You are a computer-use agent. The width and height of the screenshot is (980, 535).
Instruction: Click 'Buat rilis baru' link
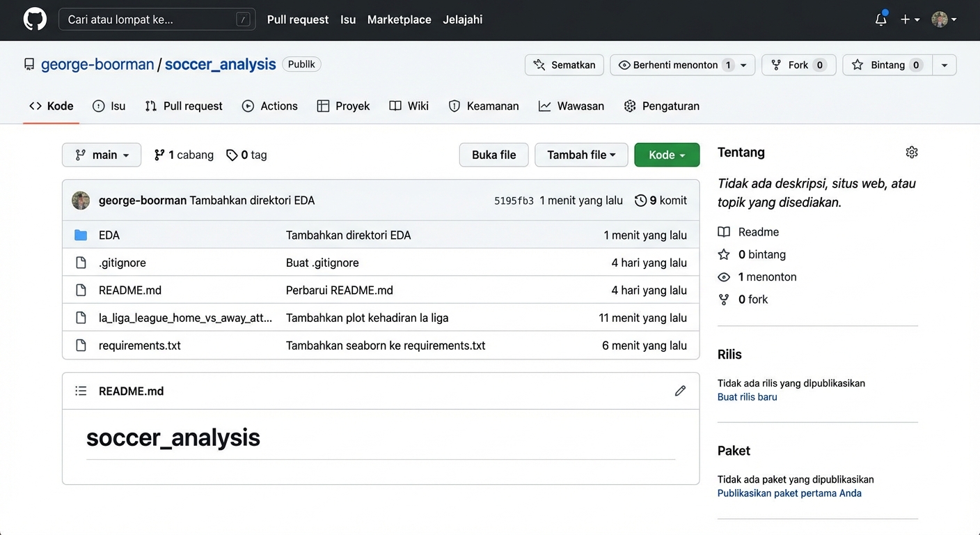748,397
